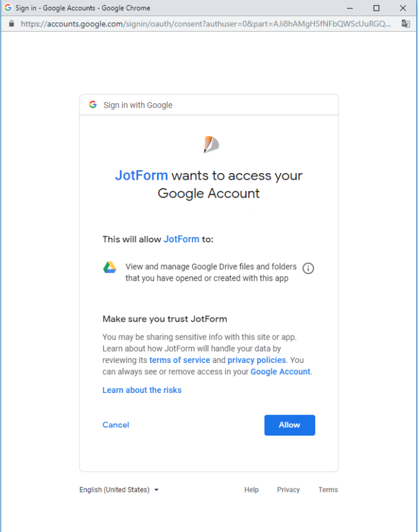Image resolution: width=418 pixels, height=532 pixels.
Task: Open the Terms footer link
Action: (x=328, y=490)
